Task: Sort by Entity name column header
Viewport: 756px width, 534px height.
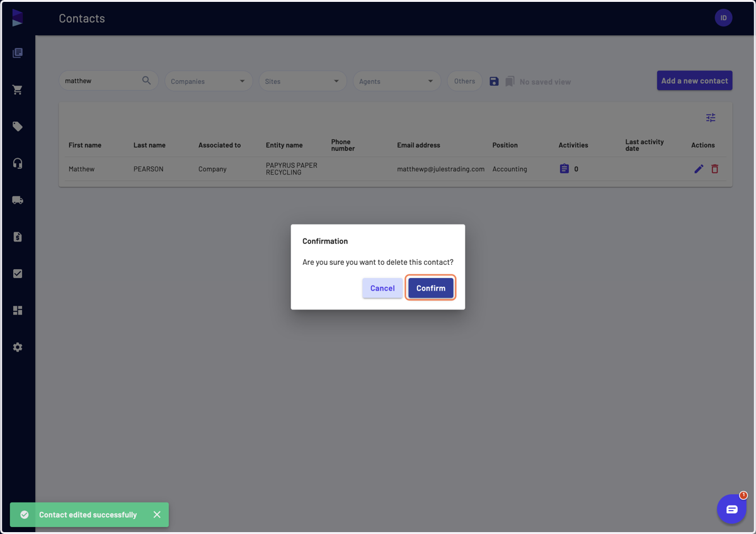Action: coord(284,145)
